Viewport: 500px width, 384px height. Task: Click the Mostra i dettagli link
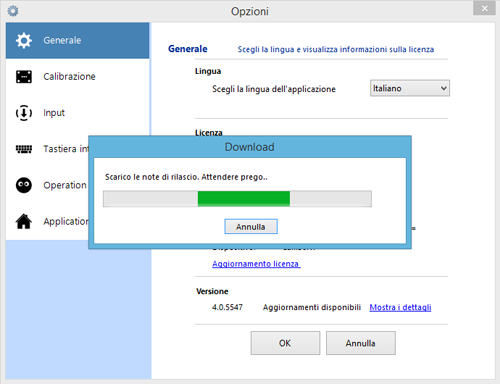click(400, 307)
